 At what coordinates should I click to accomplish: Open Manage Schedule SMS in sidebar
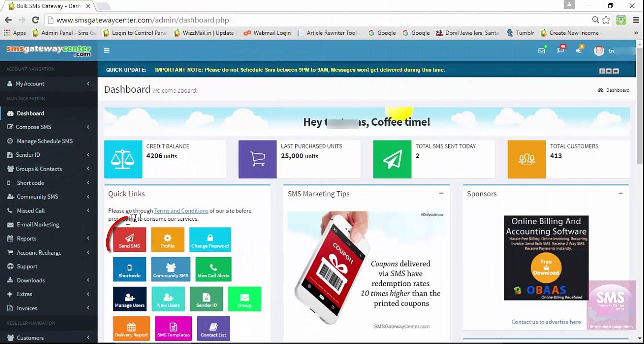(49, 141)
